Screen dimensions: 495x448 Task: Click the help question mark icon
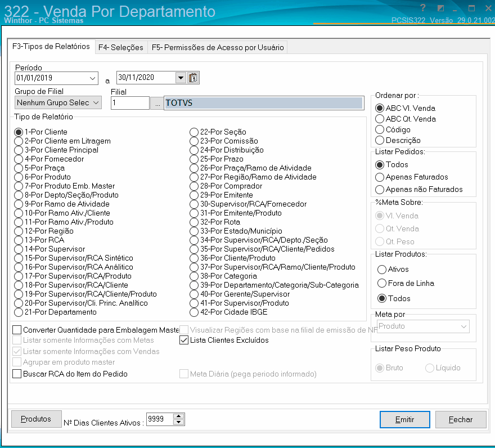coord(422,7)
